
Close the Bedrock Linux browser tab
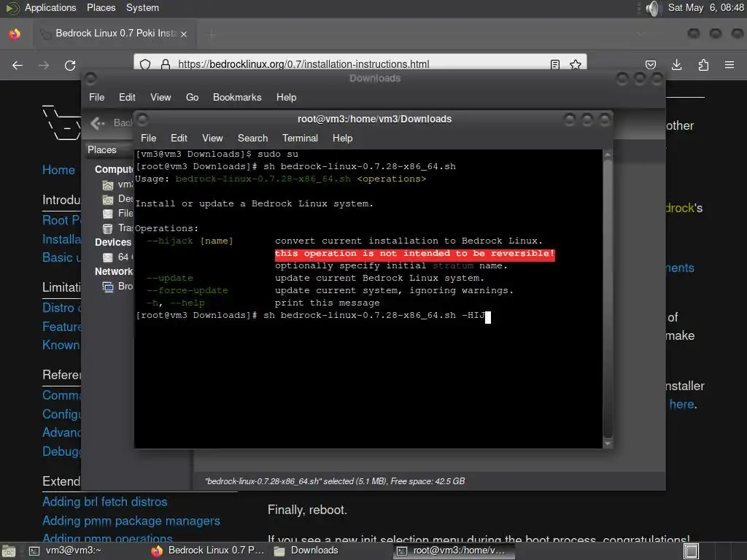(x=183, y=34)
